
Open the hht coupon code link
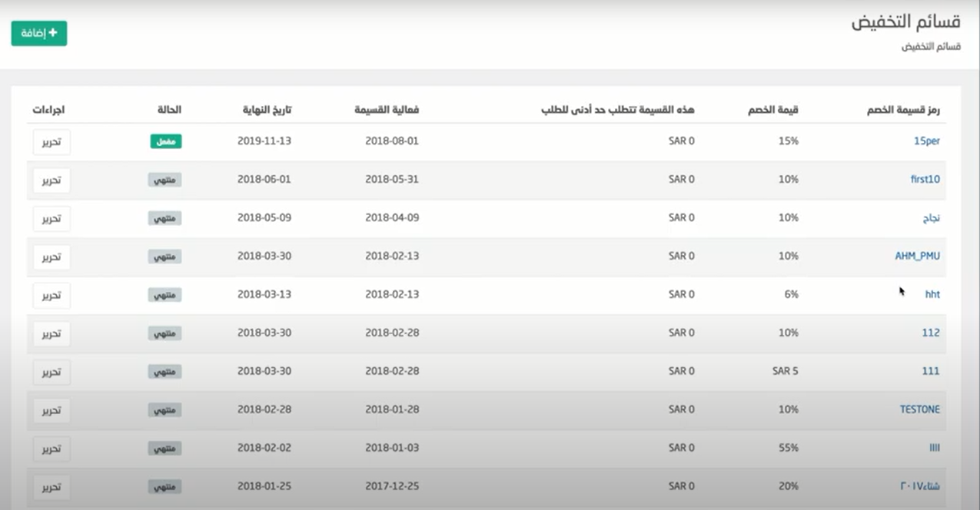point(932,295)
